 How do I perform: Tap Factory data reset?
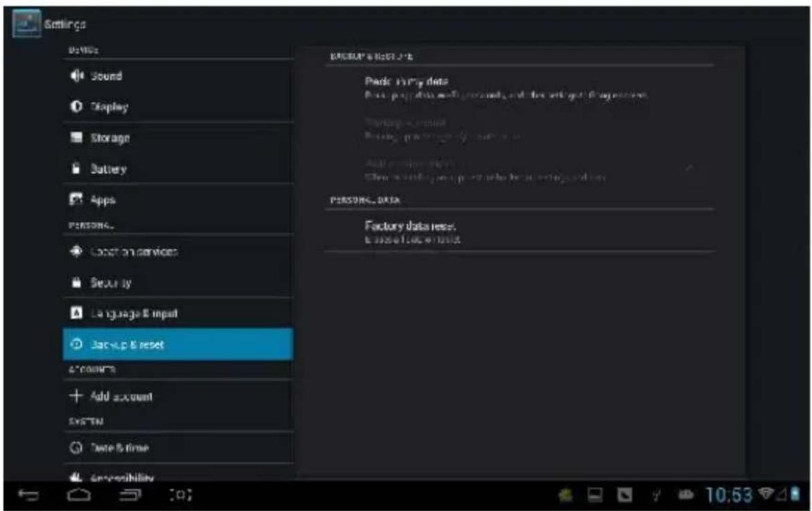pyautogui.click(x=519, y=232)
